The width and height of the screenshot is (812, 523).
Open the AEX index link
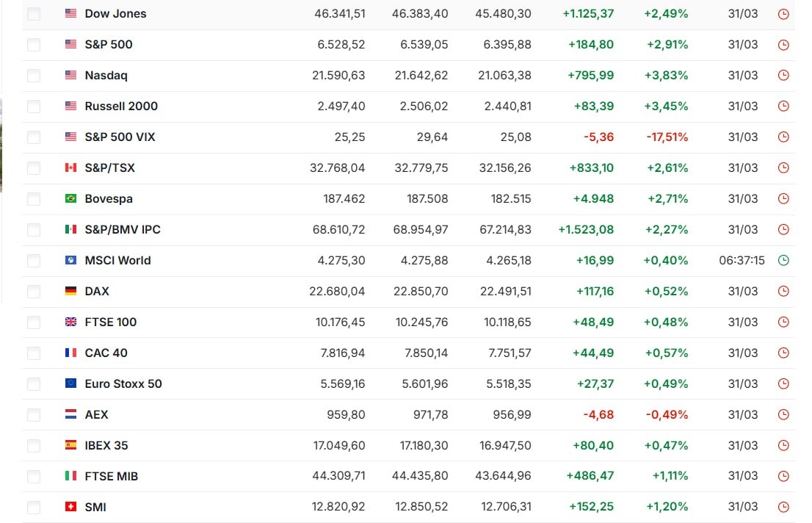coord(96,415)
